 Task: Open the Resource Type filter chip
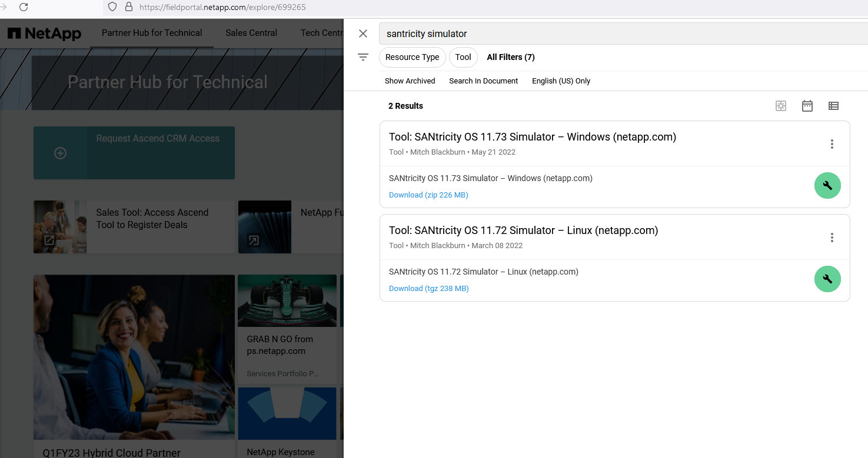412,57
